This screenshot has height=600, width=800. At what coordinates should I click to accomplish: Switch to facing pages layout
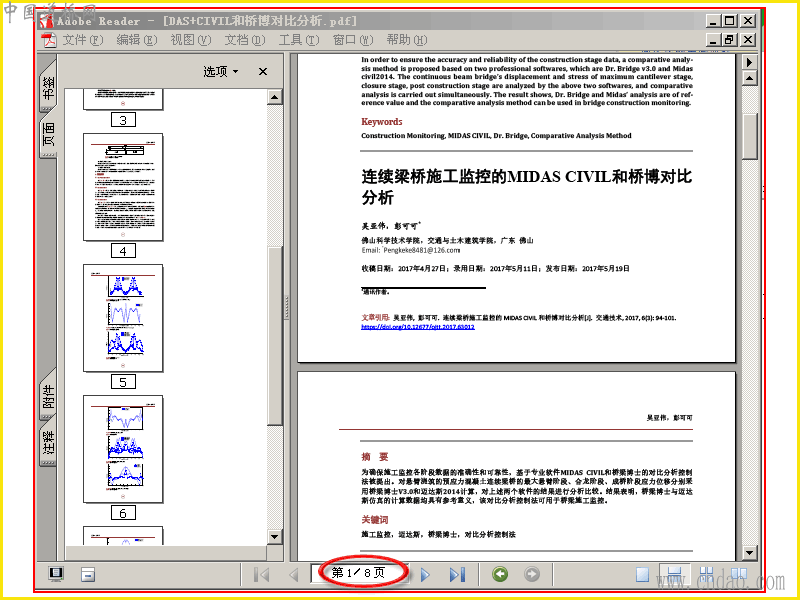(x=739, y=574)
